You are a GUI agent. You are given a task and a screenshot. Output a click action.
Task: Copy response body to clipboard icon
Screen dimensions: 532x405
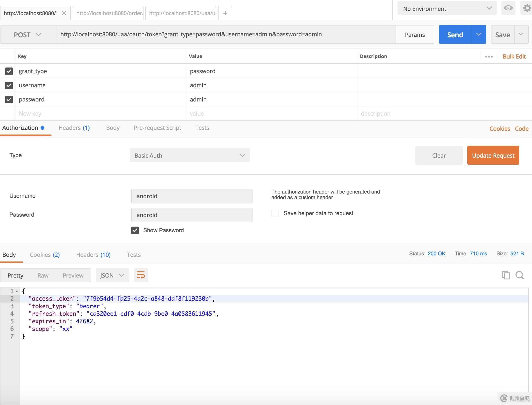click(x=506, y=275)
